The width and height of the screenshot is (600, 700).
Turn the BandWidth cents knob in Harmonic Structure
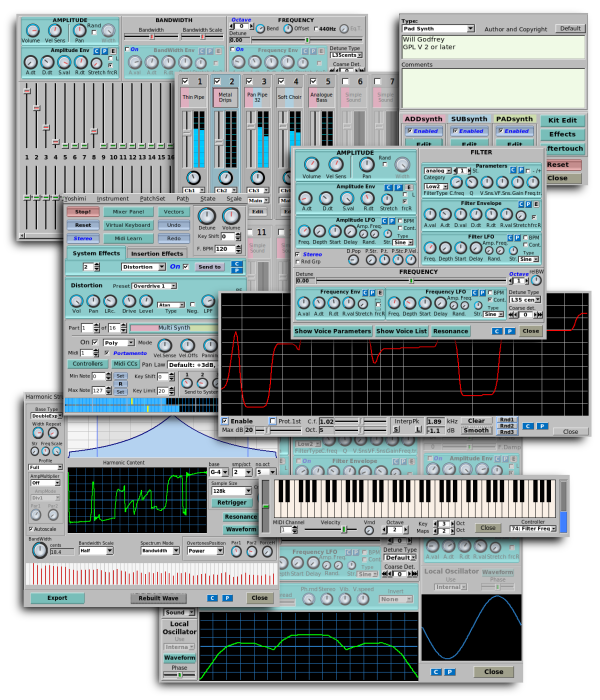40,550
